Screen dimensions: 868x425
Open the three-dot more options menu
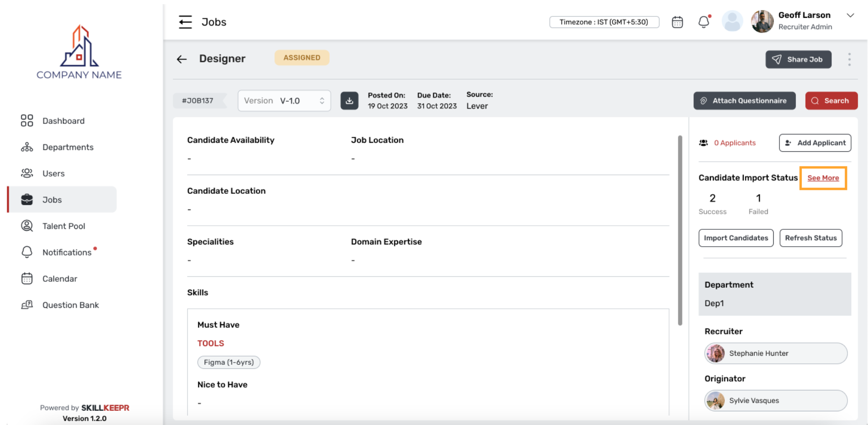pos(849,59)
